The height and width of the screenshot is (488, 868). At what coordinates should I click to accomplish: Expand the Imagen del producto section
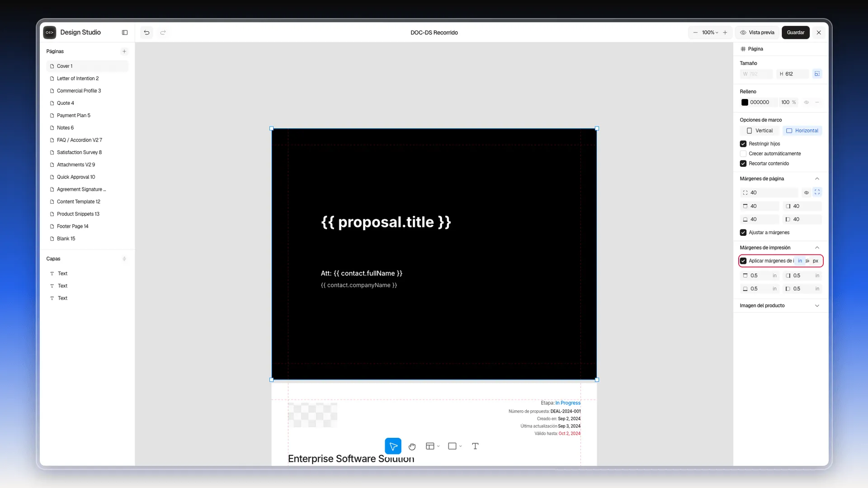pyautogui.click(x=817, y=306)
